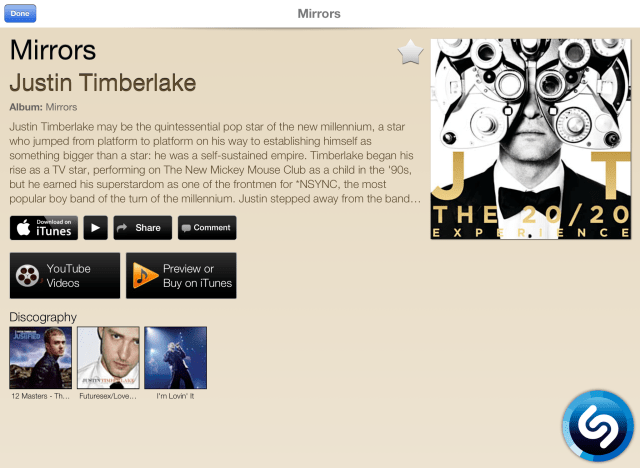Open the I'm Lovin' It album thumbnail
Viewport: 640px width, 468px height.
point(176,358)
